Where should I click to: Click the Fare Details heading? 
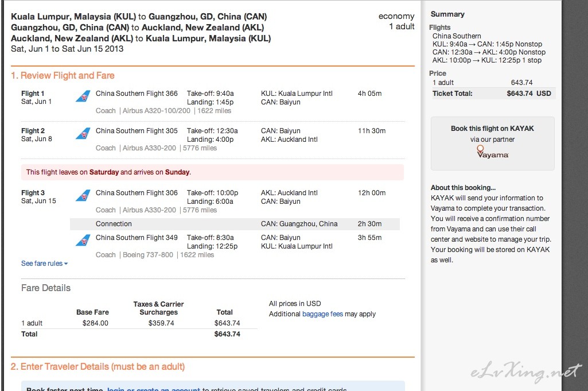46,288
